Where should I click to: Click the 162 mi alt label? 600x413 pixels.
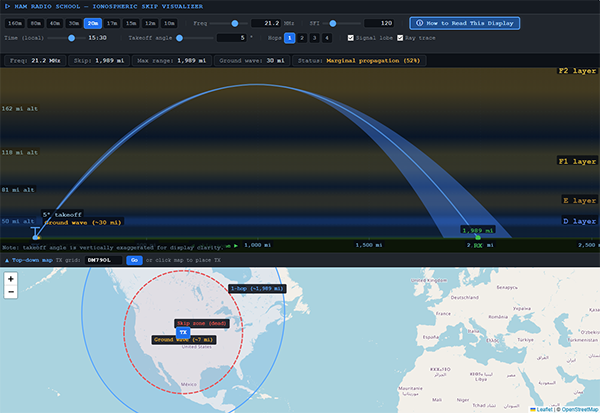20,109
